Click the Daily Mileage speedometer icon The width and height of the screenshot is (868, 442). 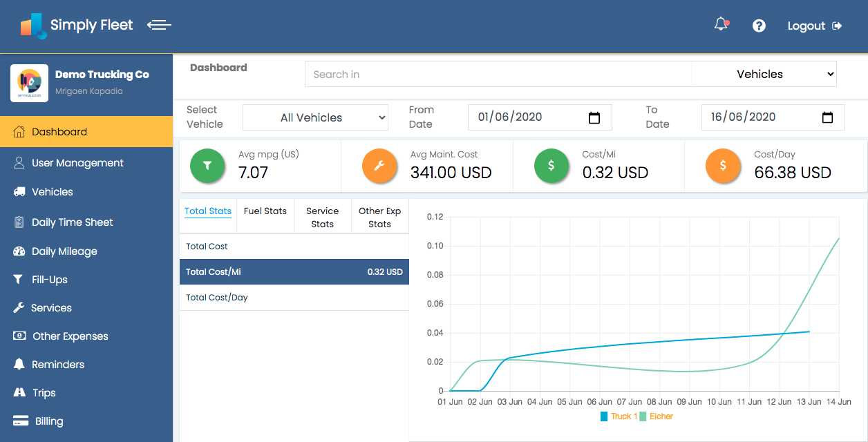[19, 251]
